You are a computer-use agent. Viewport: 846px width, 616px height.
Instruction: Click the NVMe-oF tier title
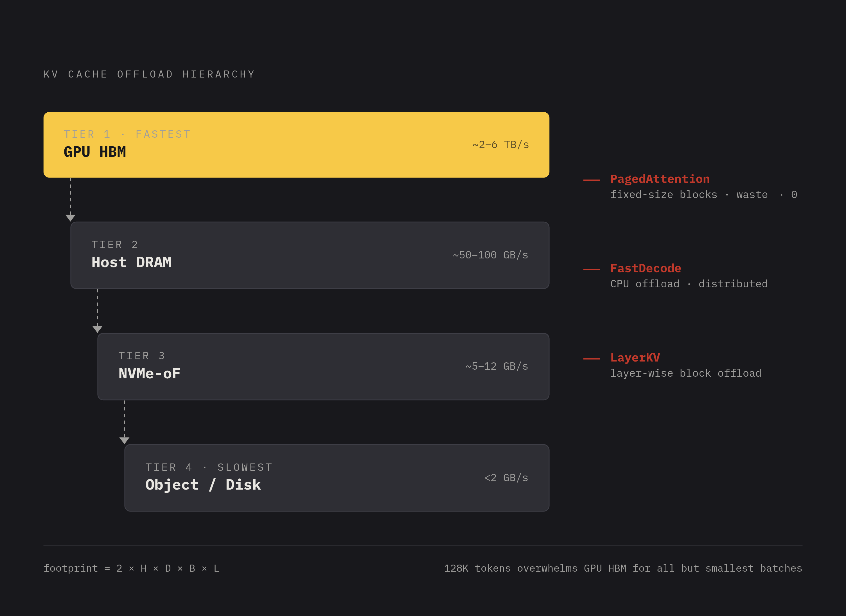(149, 373)
